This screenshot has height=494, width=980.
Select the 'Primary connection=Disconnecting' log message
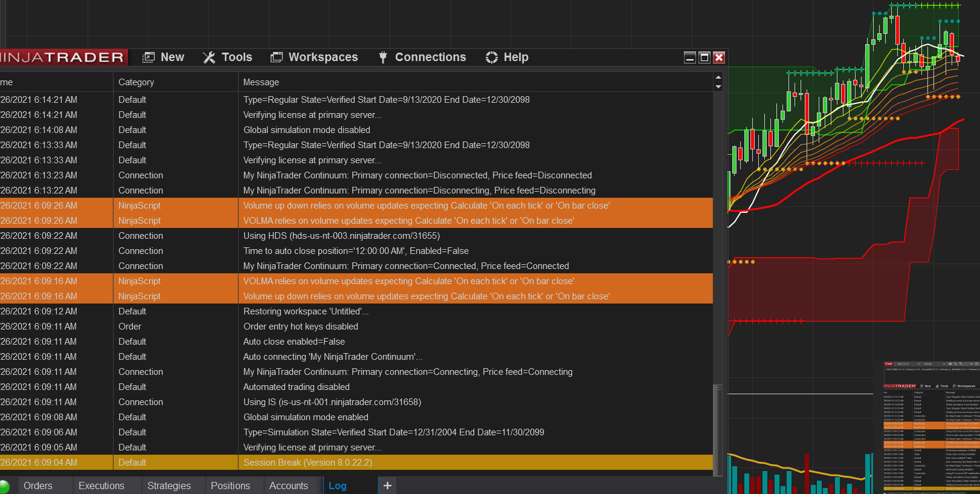point(419,190)
